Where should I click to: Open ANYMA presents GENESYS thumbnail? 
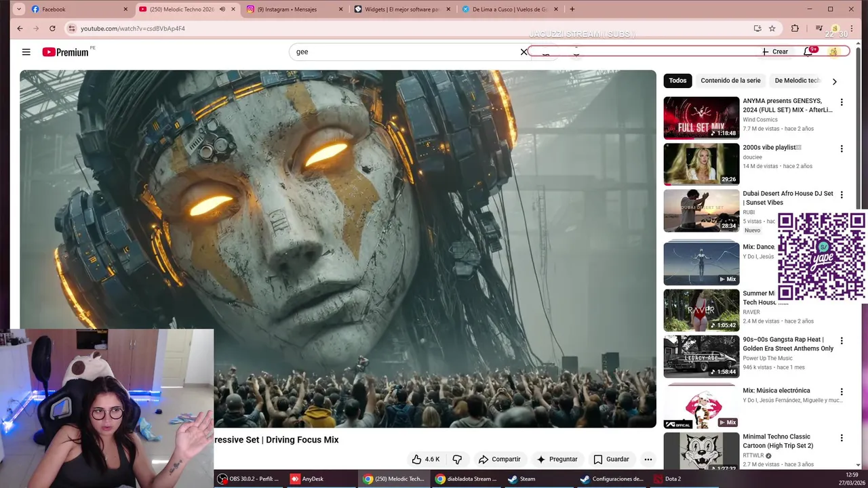point(701,118)
